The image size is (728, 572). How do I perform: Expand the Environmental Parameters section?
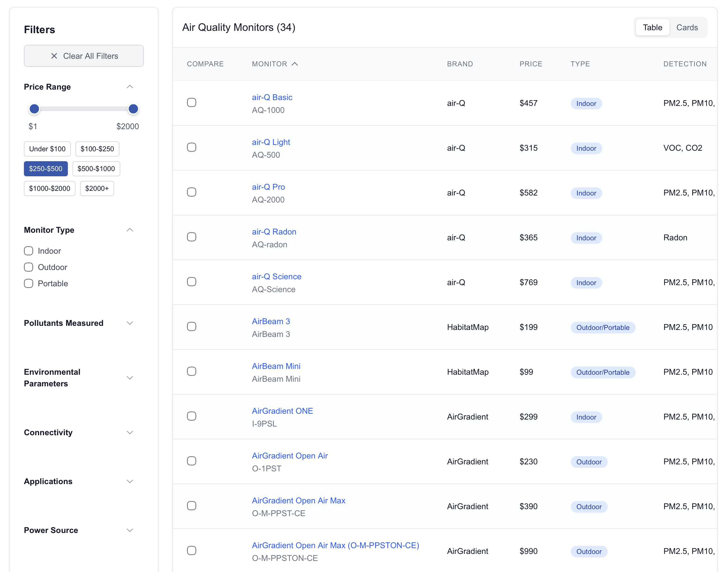(x=130, y=378)
